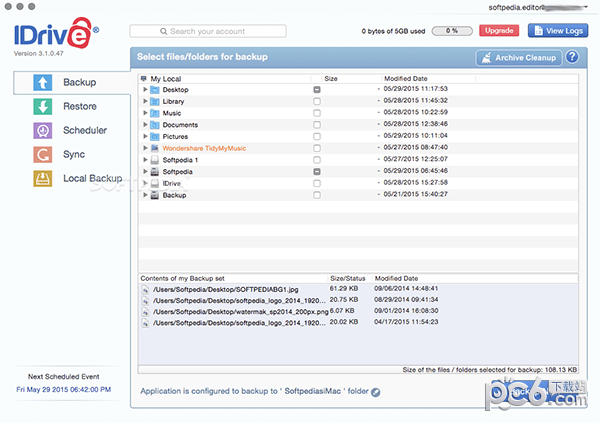Switch to the Restore section
The image size is (600, 423).
80,106
